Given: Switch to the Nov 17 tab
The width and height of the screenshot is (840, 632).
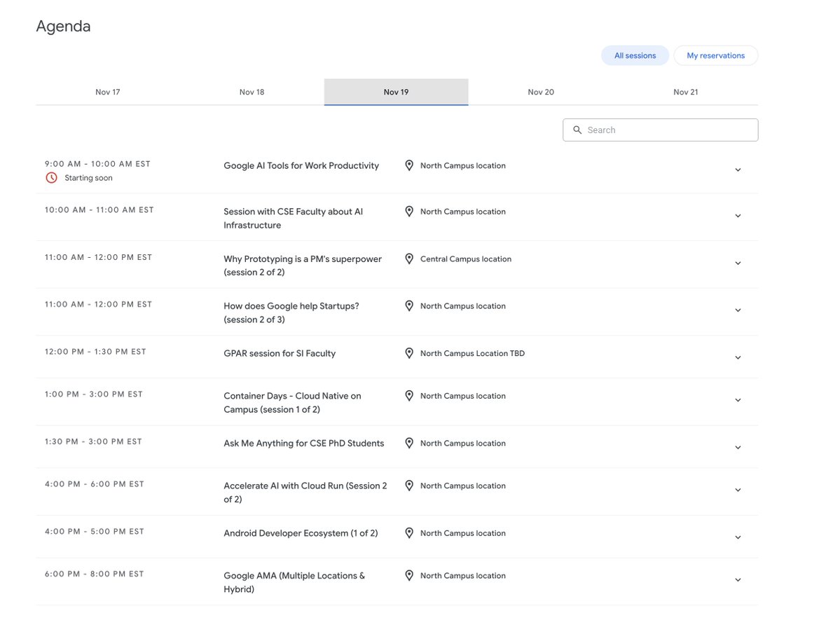Looking at the screenshot, I should pos(108,92).
